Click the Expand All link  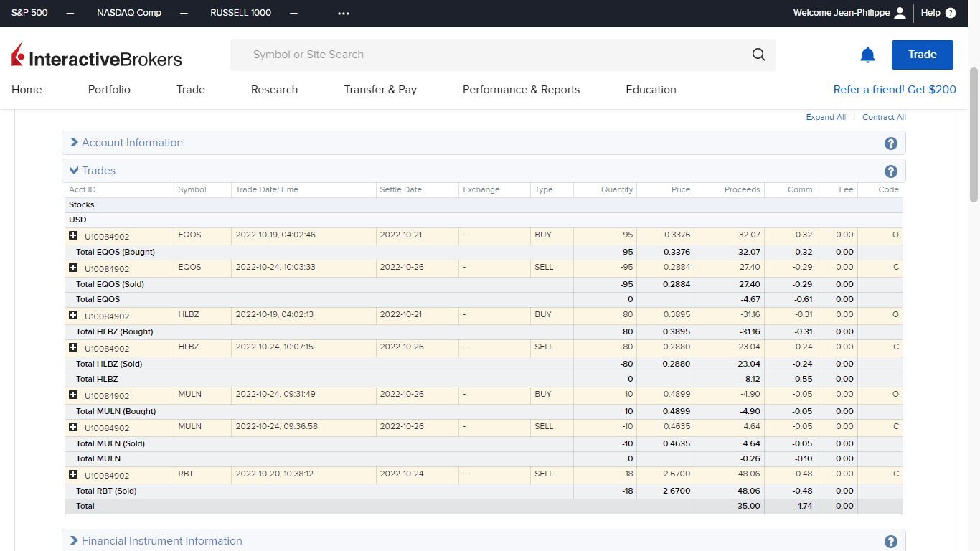click(x=826, y=118)
